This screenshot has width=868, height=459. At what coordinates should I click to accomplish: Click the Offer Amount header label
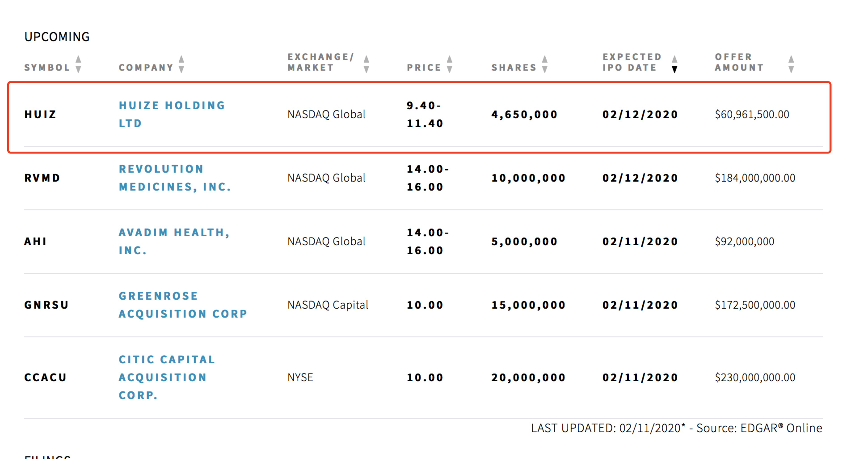tap(739, 62)
